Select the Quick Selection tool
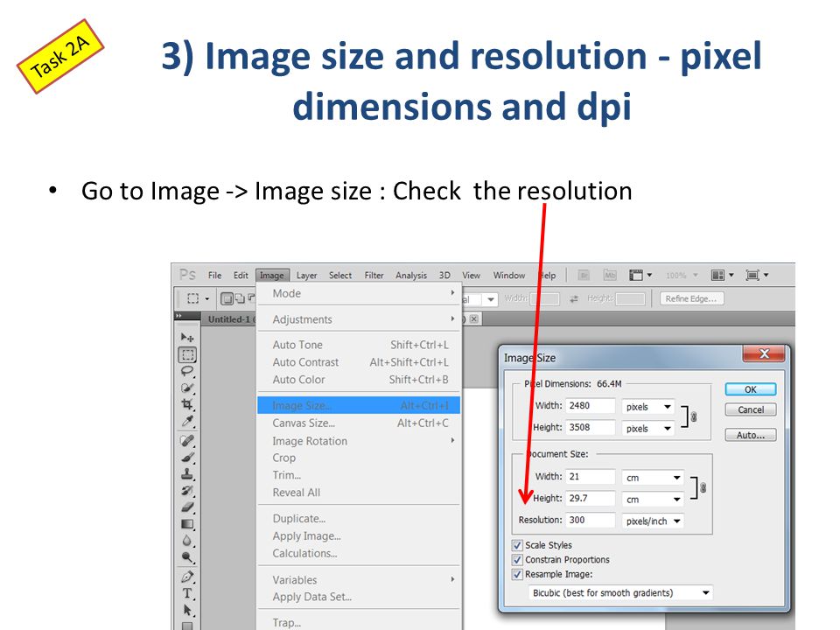This screenshot has height=630, width=840. 187,388
